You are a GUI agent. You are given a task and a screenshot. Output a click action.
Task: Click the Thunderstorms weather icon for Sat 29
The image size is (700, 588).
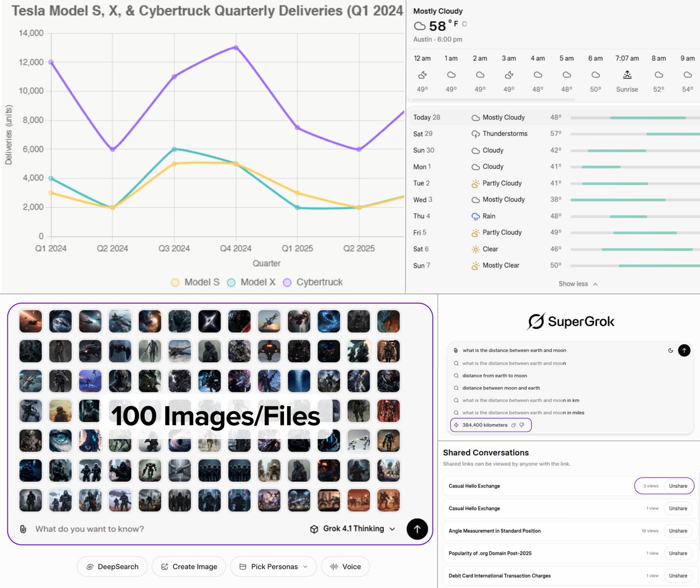[x=475, y=134]
